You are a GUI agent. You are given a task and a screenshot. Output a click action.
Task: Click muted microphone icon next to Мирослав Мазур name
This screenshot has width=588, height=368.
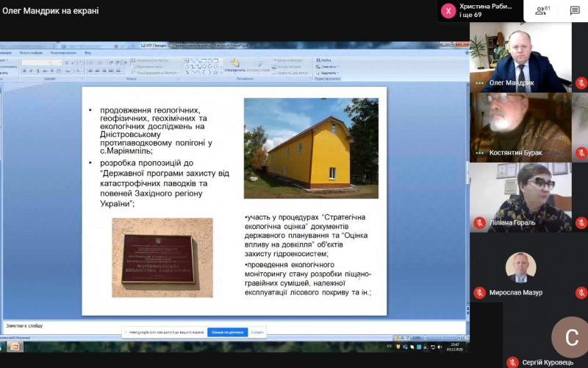479,292
